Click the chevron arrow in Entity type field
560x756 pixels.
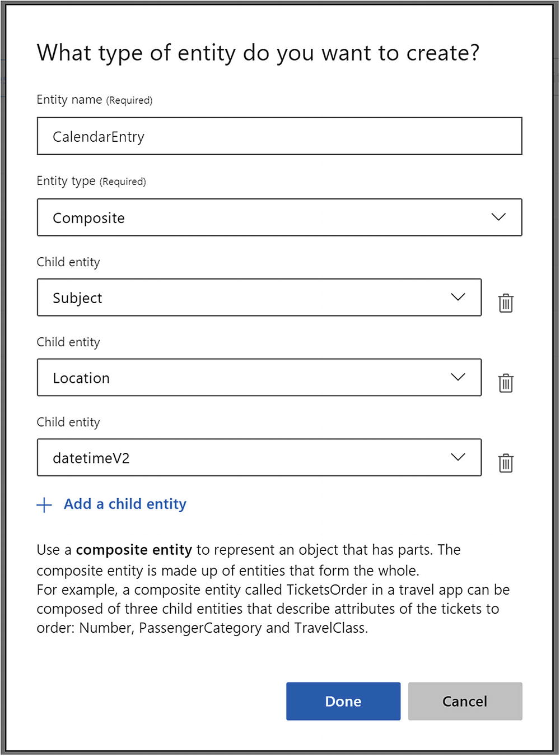pyautogui.click(x=498, y=217)
